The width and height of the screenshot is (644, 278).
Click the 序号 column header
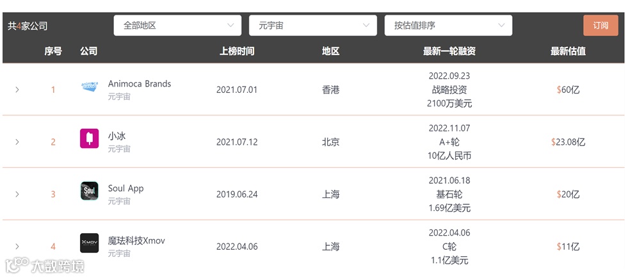pyautogui.click(x=53, y=51)
